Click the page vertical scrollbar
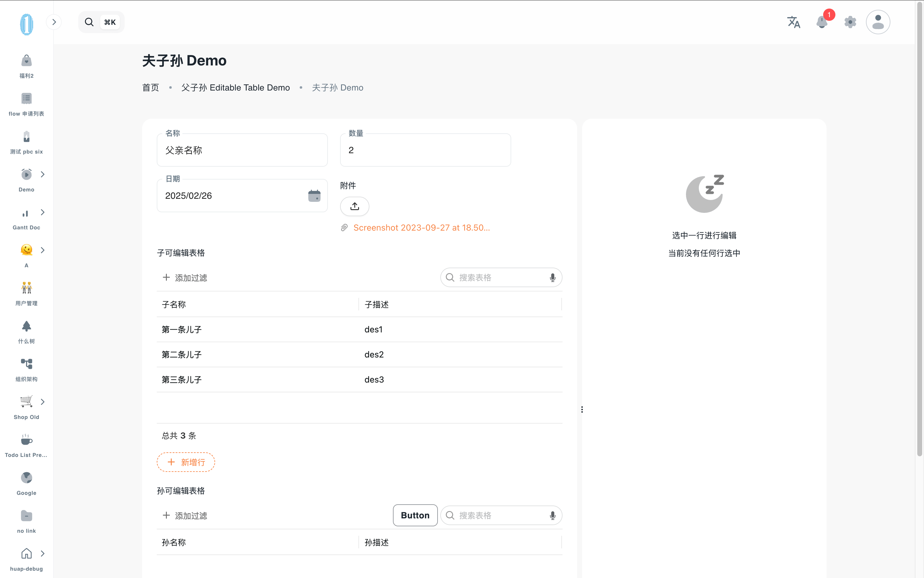The image size is (924, 578). pyautogui.click(x=919, y=229)
